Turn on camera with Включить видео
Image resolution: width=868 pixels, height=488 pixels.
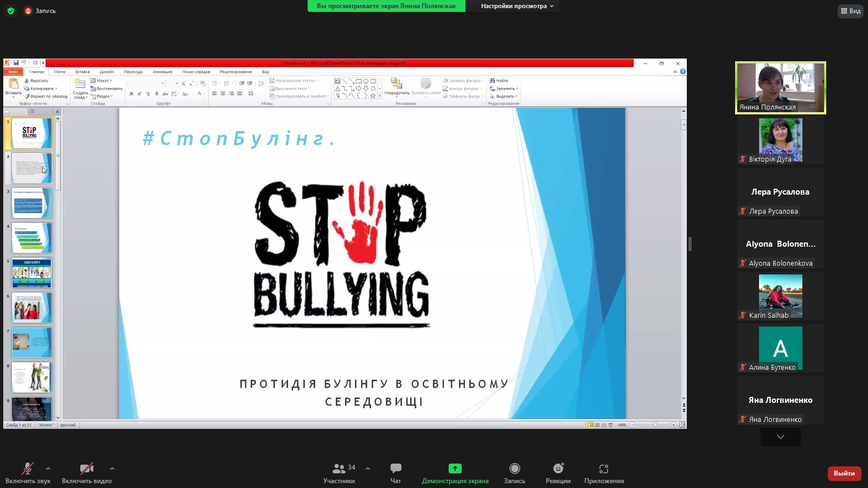pos(86,469)
